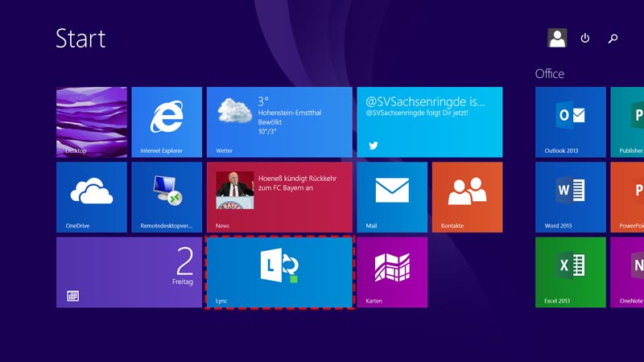Viewport: 644px width, 362px height.
Task: Click the Twitter bird icon
Action: coord(373,146)
